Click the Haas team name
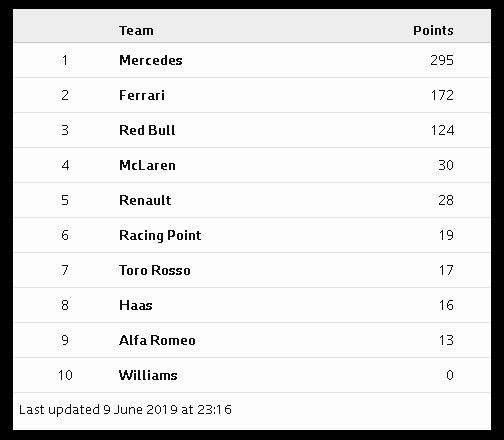Screen dimensions: 504x440 coord(136,305)
